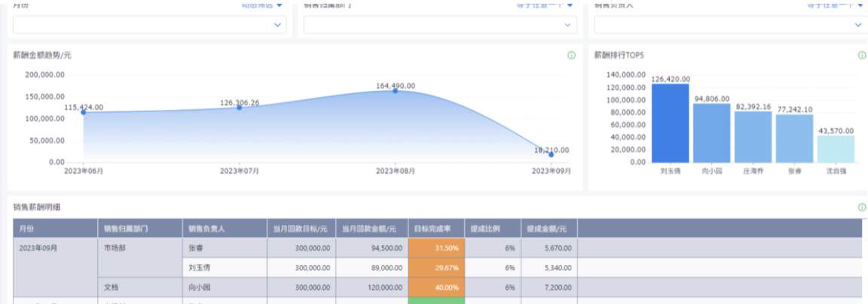The image size is (868, 304).
Task: Click the 月份 table column header
Action: 55,228
